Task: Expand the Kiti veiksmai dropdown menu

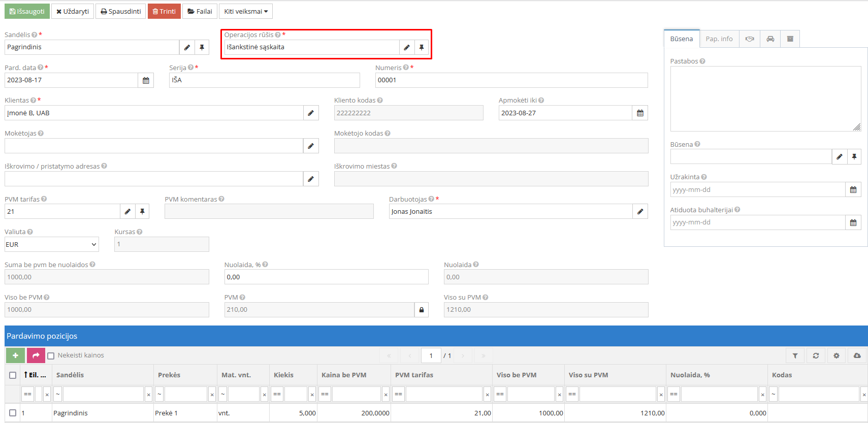Action: (245, 11)
